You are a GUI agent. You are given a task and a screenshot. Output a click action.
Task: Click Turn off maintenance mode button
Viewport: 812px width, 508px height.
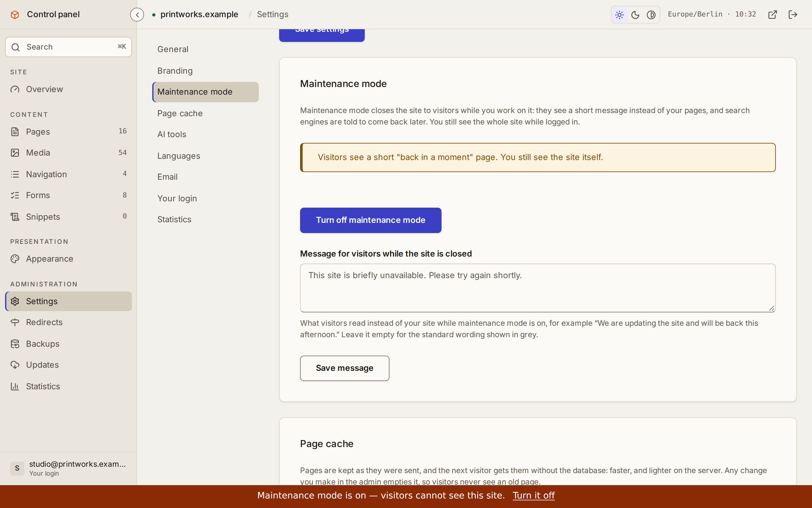click(x=370, y=220)
